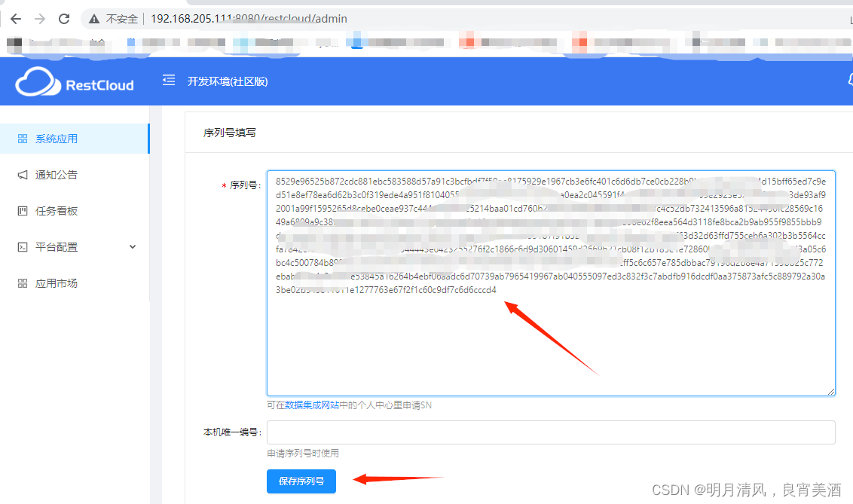
Task: Refresh the page via browser reload icon
Action: click(64, 19)
